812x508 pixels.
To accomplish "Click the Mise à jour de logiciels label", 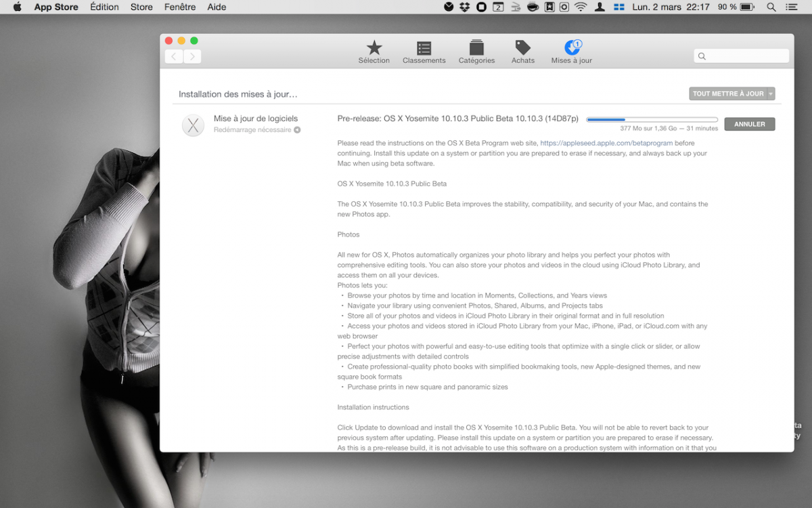I will point(256,119).
